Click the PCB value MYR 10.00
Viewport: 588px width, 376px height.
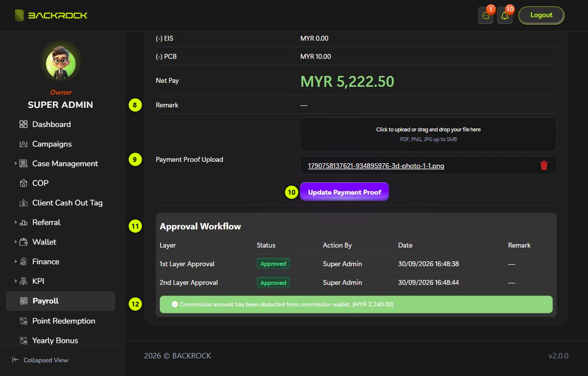pyautogui.click(x=316, y=56)
